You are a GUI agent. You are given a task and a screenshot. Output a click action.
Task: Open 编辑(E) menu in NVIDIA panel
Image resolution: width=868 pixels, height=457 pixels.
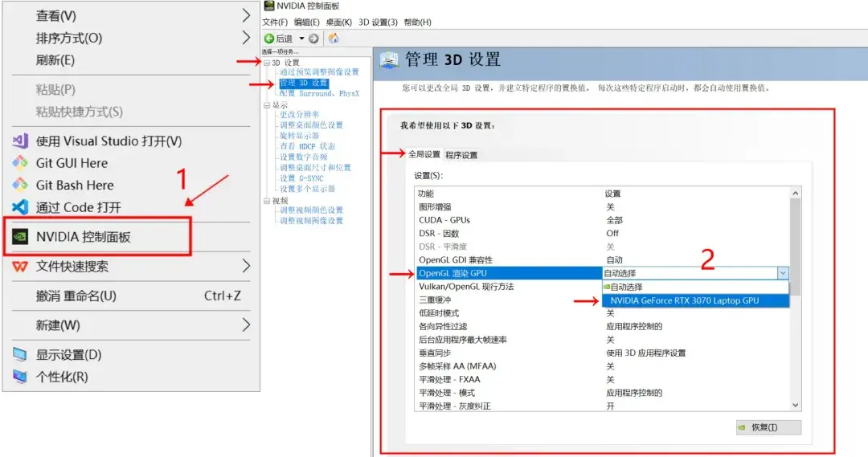click(307, 22)
